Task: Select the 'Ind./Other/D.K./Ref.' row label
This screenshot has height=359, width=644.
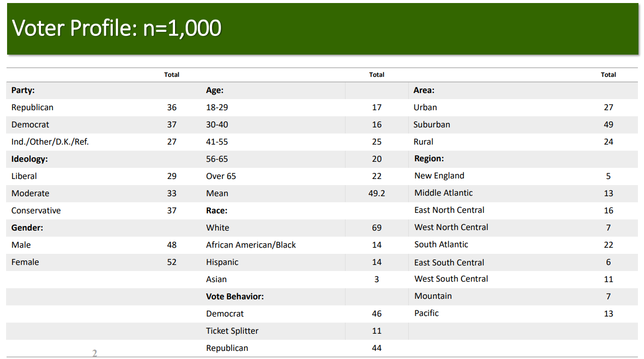Action: (50, 142)
